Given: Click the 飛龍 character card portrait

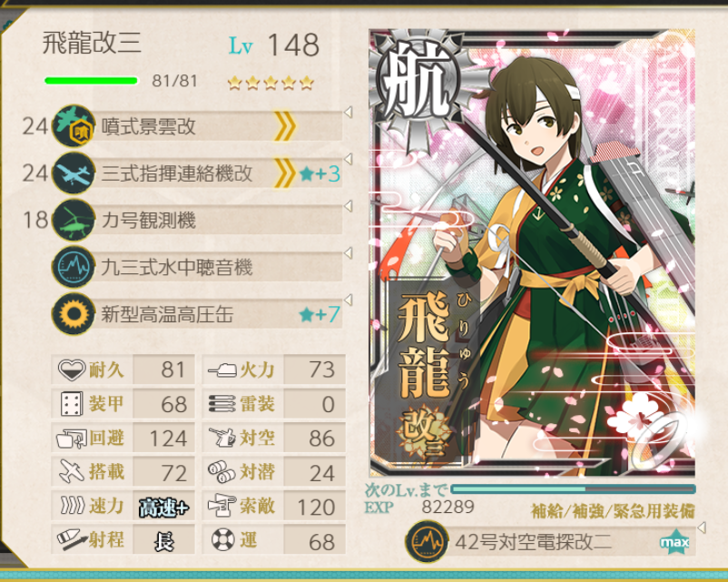Looking at the screenshot, I should (x=532, y=253).
